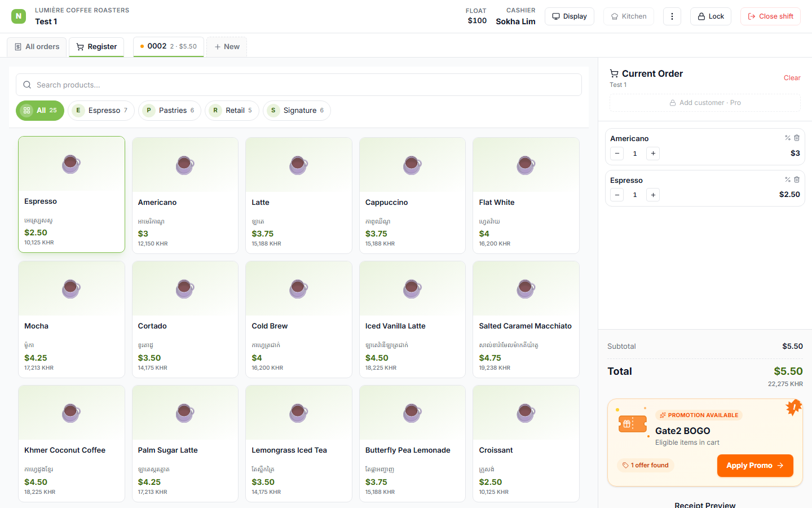Select the Signature category chip
The image size is (812, 508).
point(297,111)
